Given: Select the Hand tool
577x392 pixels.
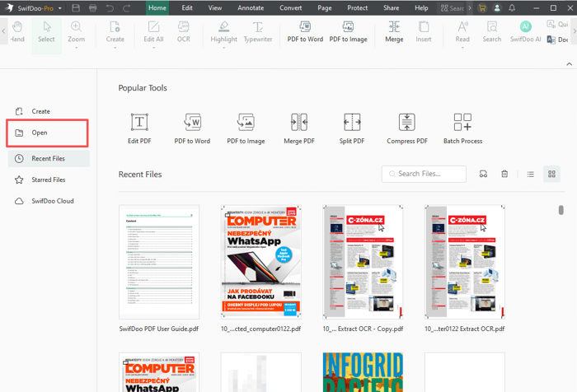Looking at the screenshot, I should tap(17, 32).
